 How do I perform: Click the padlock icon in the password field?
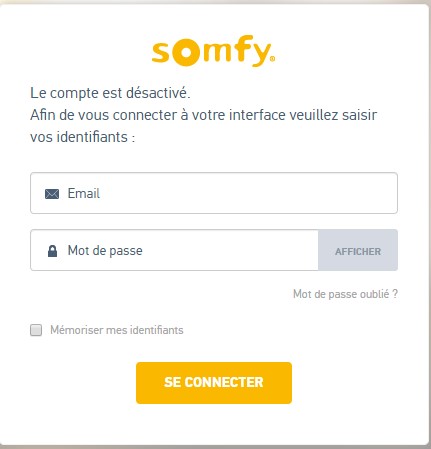coord(52,251)
